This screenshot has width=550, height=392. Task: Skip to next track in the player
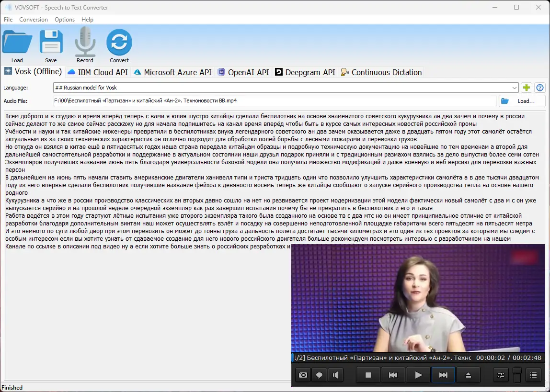[443, 375]
